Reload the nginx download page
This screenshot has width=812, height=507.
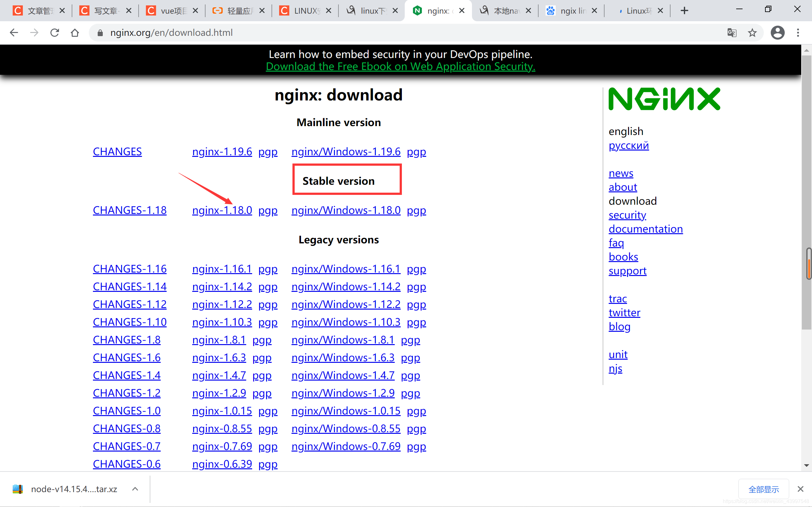(54, 33)
